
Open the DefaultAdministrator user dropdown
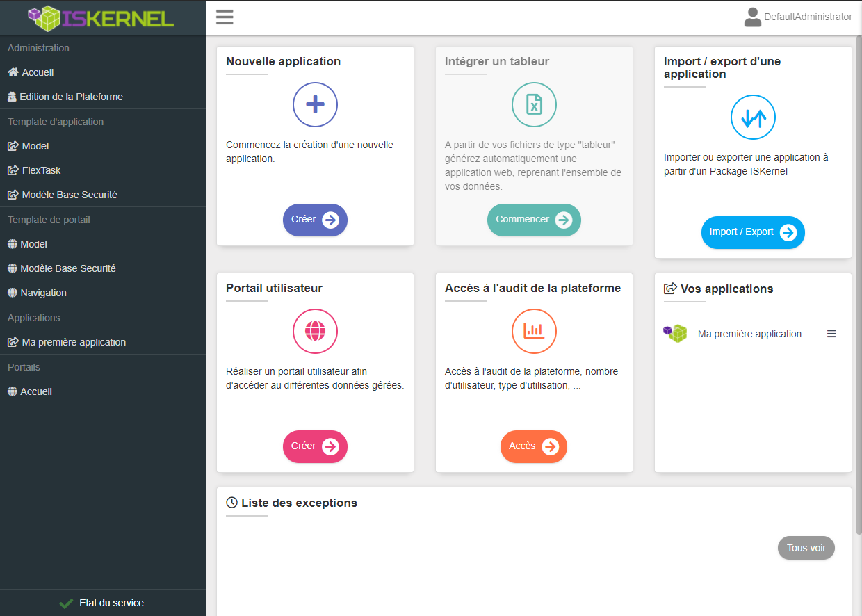tap(808, 17)
